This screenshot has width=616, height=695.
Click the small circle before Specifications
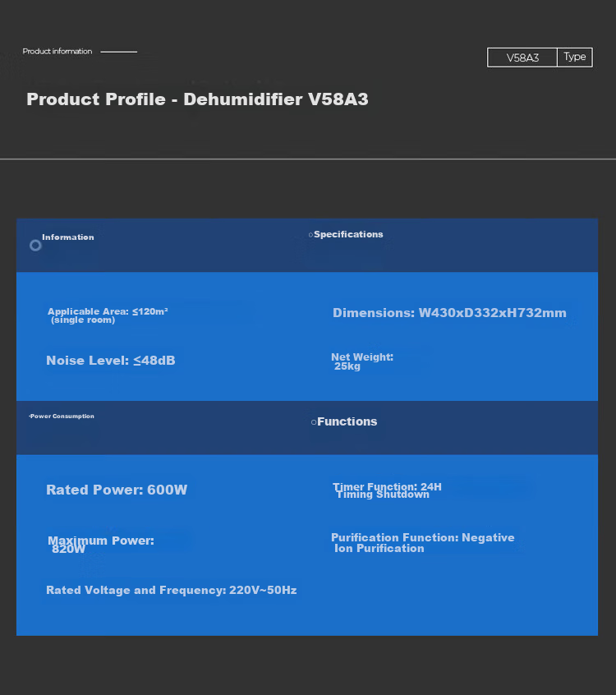coord(310,235)
